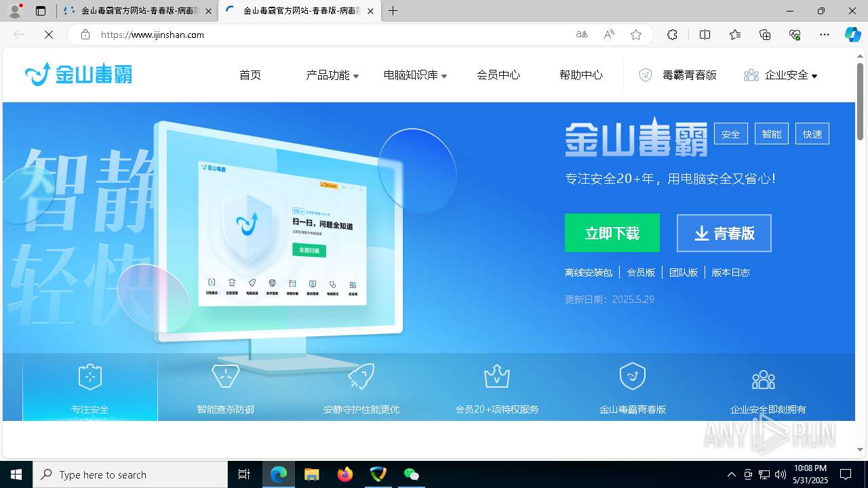Image resolution: width=868 pixels, height=488 pixels.
Task: Click the Windows taskbar search box
Action: tap(130, 474)
